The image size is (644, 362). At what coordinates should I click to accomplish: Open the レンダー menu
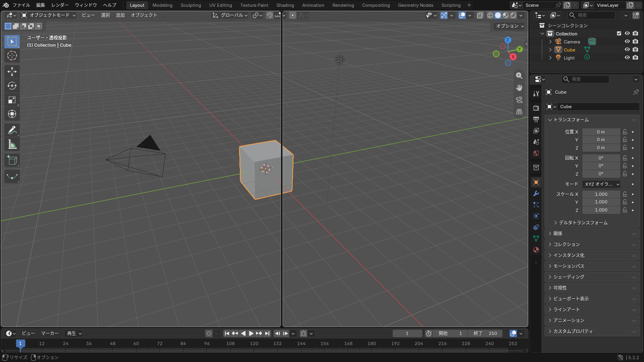click(x=60, y=5)
